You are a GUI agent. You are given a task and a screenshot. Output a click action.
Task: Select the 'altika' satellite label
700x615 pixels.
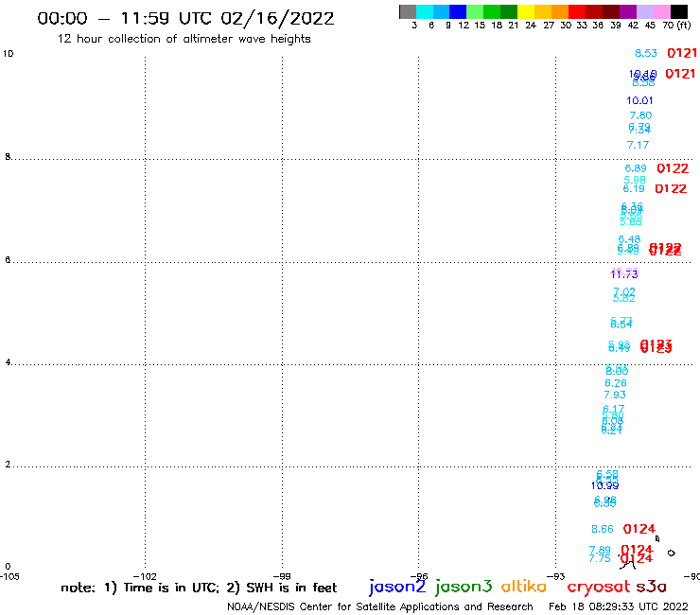(x=523, y=587)
